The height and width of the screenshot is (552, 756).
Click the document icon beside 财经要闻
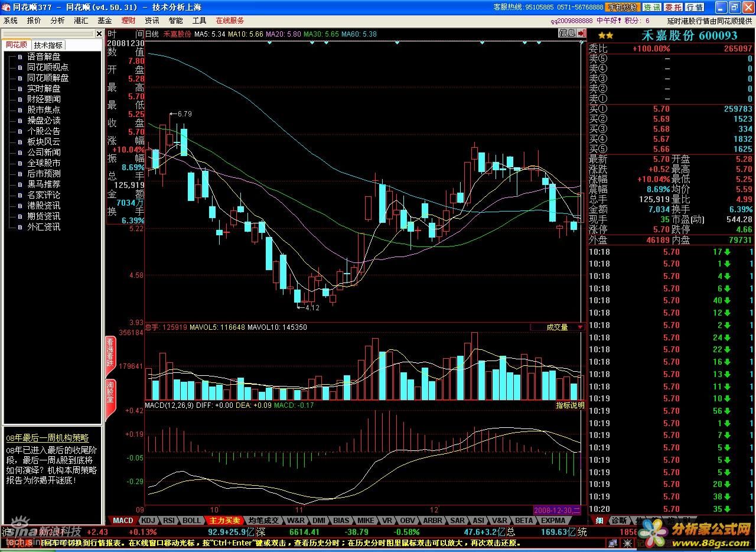point(19,99)
